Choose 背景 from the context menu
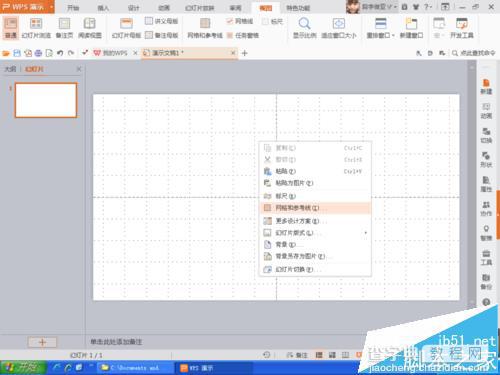Image resolution: width=500 pixels, height=375 pixels. tap(315, 245)
